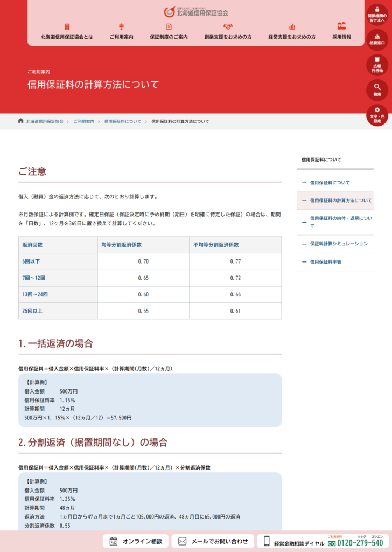Viewport: 392px width, 552px height.
Task: Click the result text =57,500円
Action: (x=119, y=418)
